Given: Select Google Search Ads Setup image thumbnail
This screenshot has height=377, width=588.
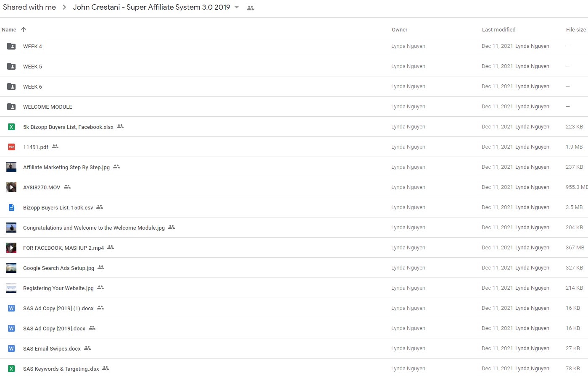Looking at the screenshot, I should (x=11, y=268).
